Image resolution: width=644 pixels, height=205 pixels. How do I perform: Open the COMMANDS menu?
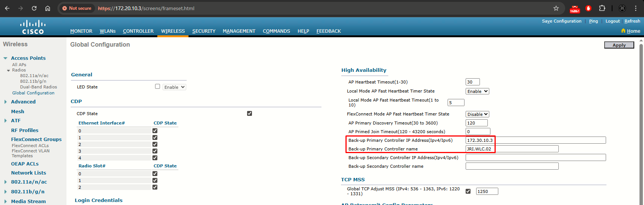click(x=276, y=31)
